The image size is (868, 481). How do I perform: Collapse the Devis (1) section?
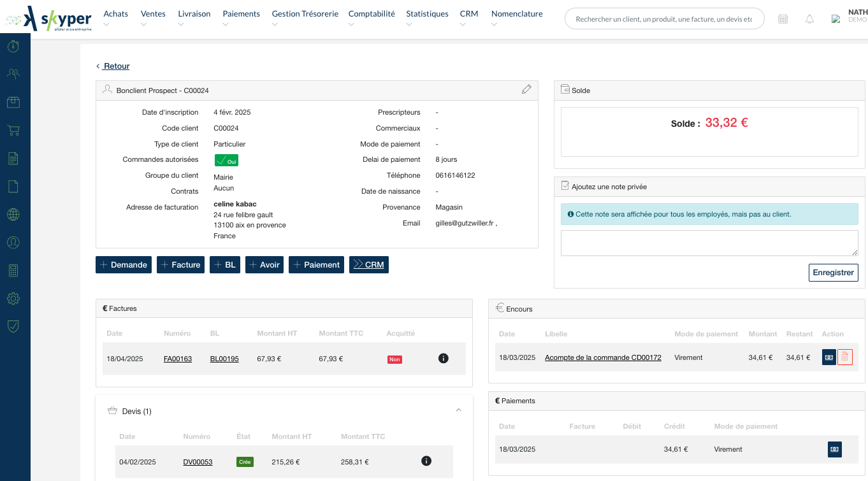pos(458,410)
